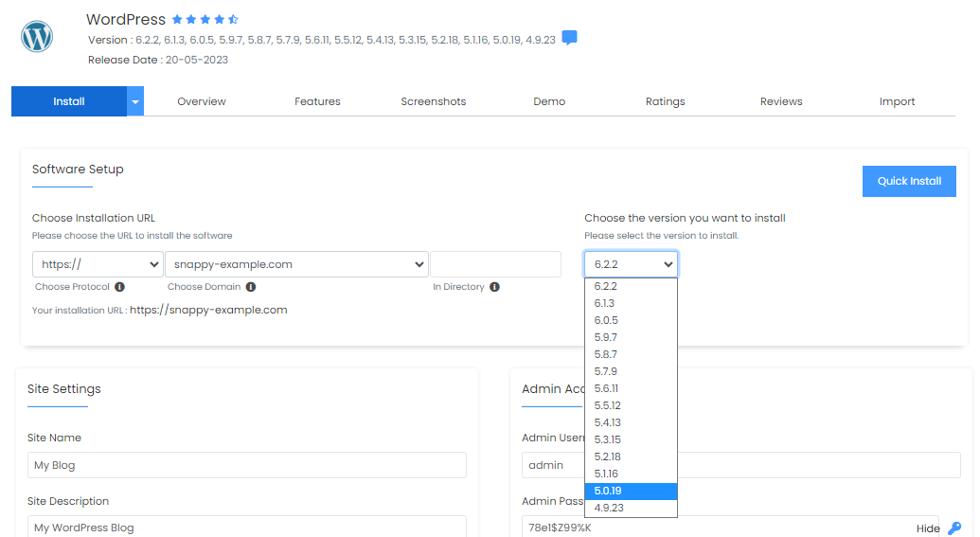Screen dimensions: 980x537
Task: Click the WordPress star rating
Action: tap(205, 20)
